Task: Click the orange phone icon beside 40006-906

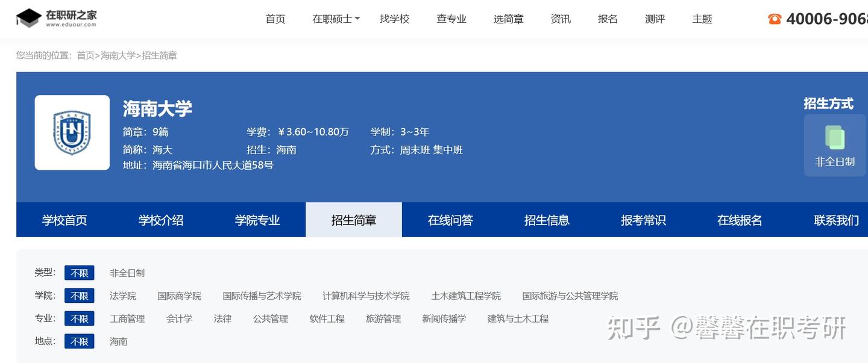Action: point(775,19)
